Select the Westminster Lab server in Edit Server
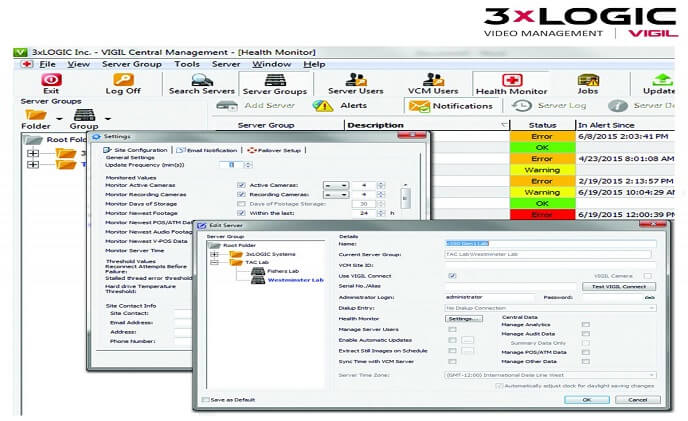The width and height of the screenshot is (688, 421). coord(295,280)
